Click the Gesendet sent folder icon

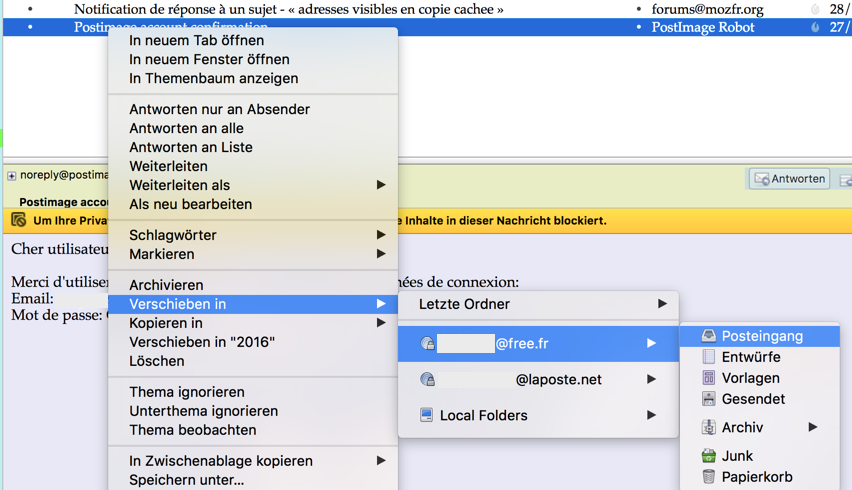(708, 399)
